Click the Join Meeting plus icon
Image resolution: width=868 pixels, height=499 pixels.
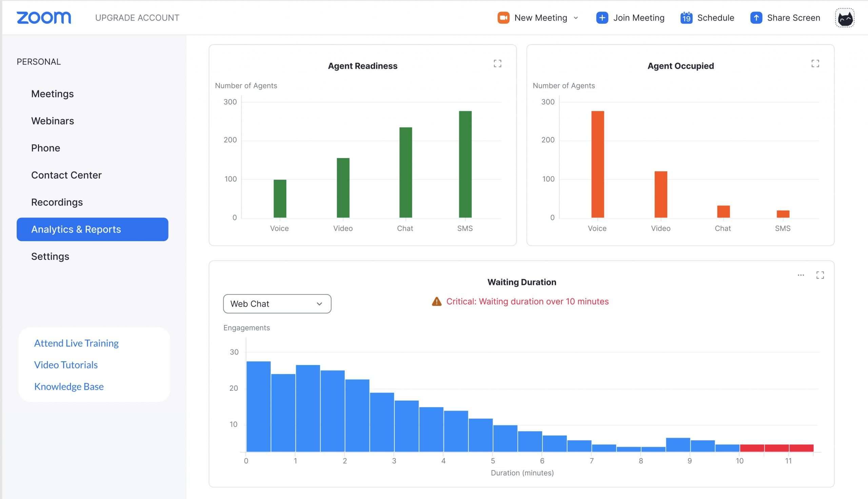coord(602,18)
